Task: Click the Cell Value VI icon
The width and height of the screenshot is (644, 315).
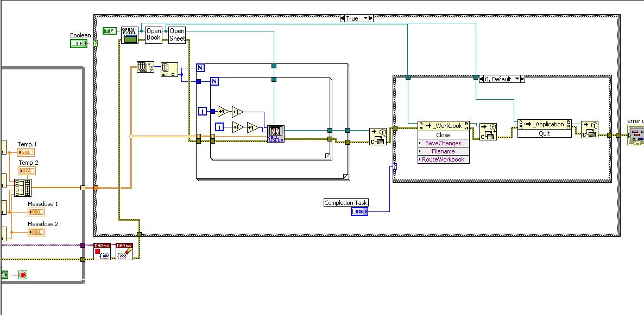Action: [x=276, y=134]
